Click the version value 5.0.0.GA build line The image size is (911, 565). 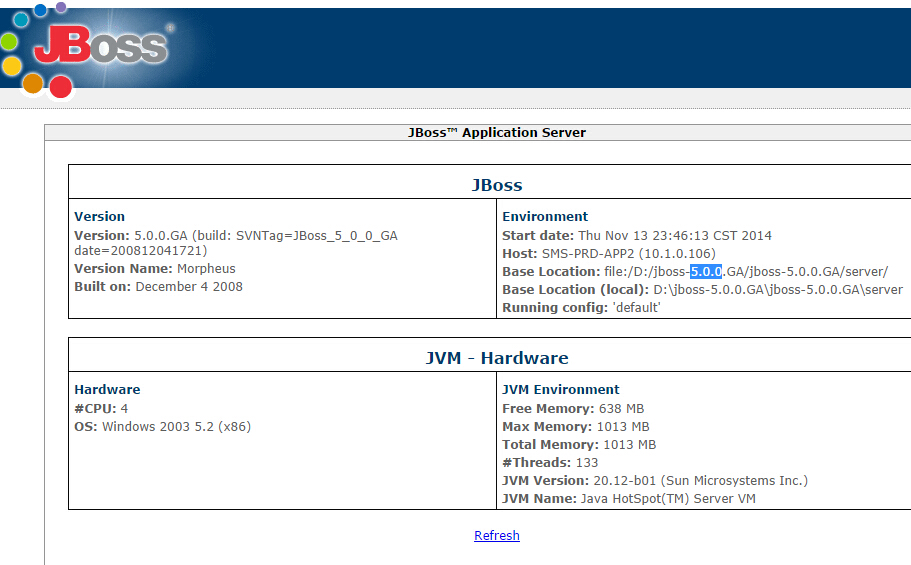pyautogui.click(x=236, y=243)
